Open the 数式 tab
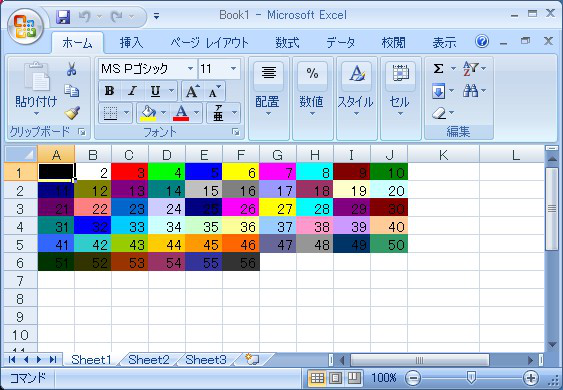The image size is (563, 390). tap(287, 43)
